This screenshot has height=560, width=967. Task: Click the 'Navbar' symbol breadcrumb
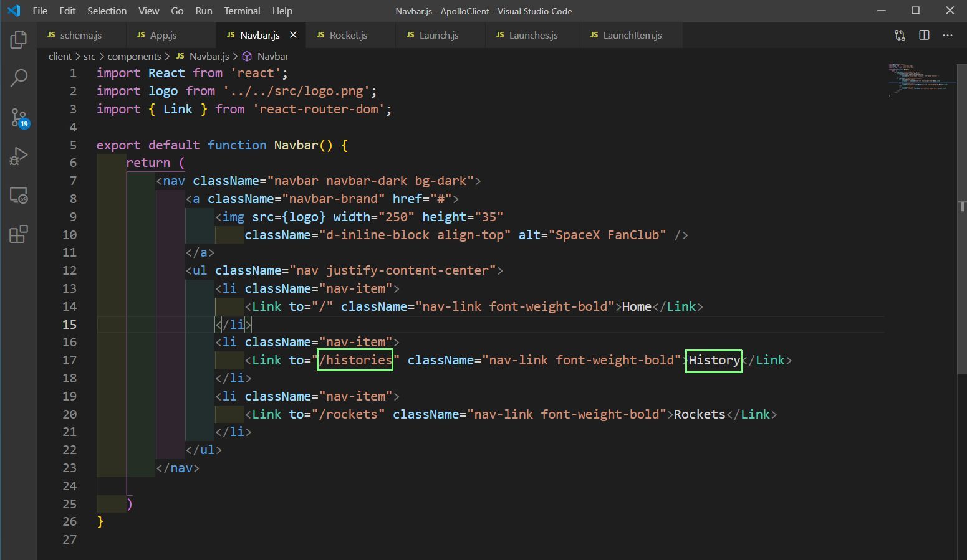point(273,56)
